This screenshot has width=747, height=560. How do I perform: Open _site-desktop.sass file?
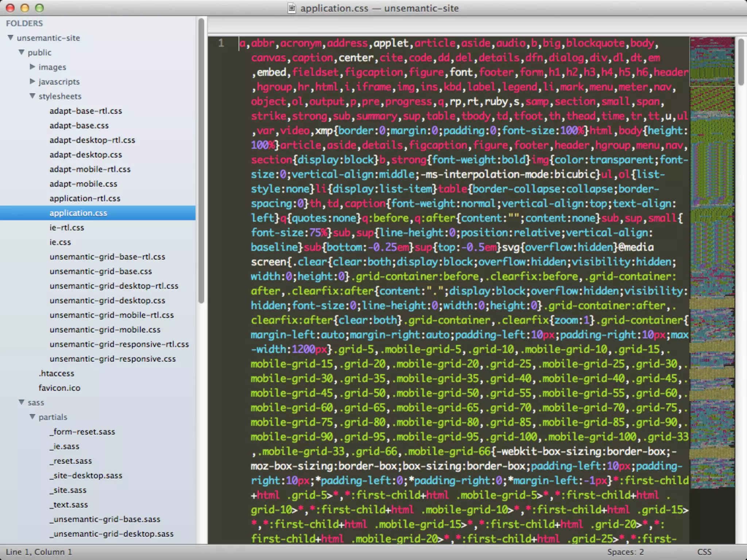click(x=86, y=475)
